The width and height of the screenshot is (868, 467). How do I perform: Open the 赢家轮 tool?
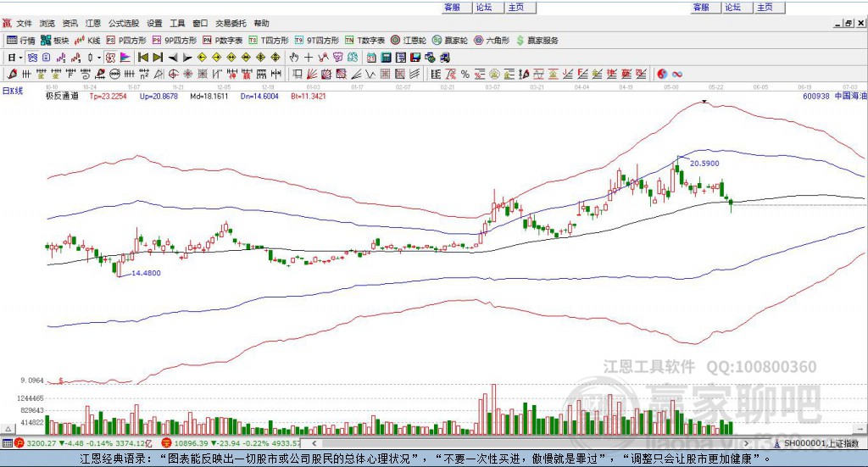(450, 41)
